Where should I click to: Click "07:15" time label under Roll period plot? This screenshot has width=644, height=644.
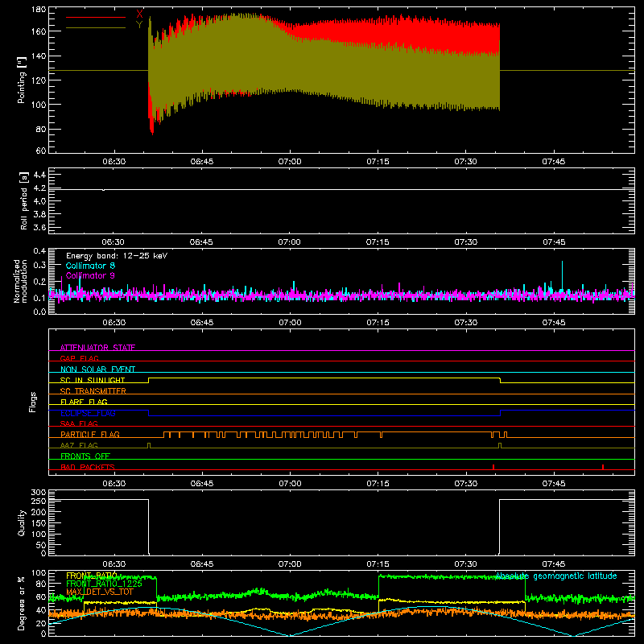click(378, 242)
